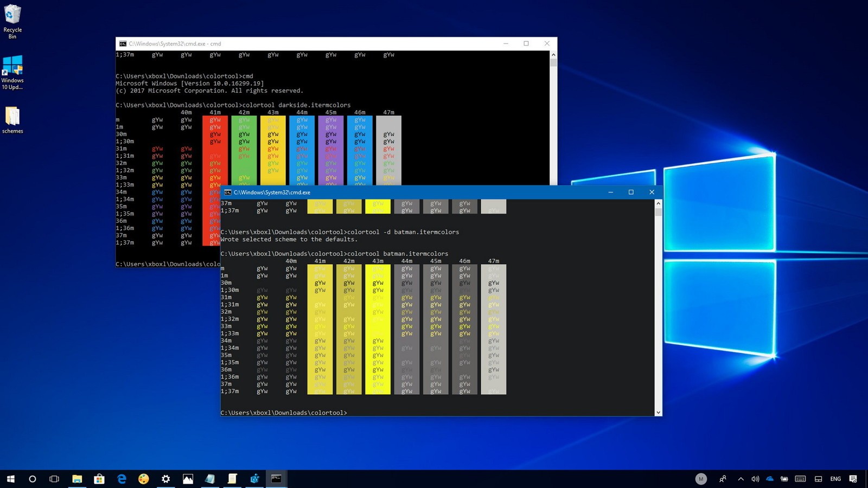
Task: Click the scroll-up arrow on the front cmd scrollbar
Action: pos(658,202)
